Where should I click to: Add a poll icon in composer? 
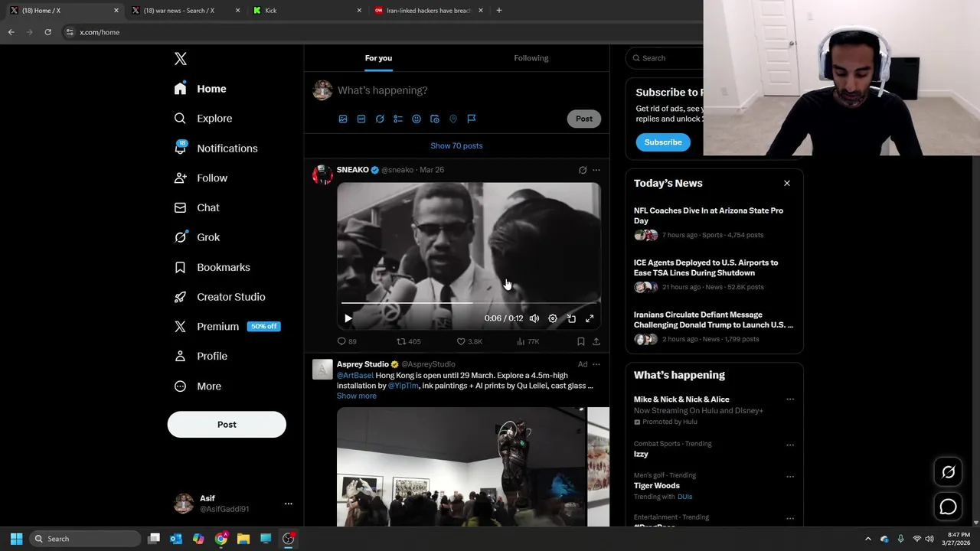[x=398, y=119]
